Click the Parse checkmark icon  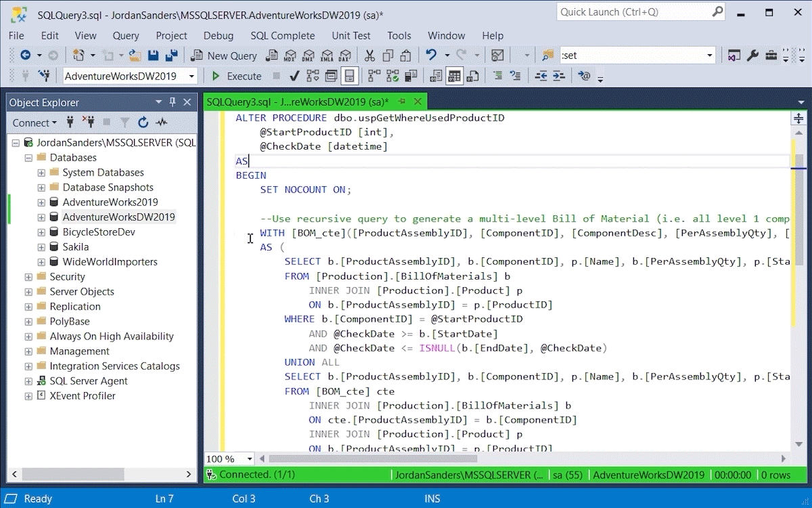[294, 76]
